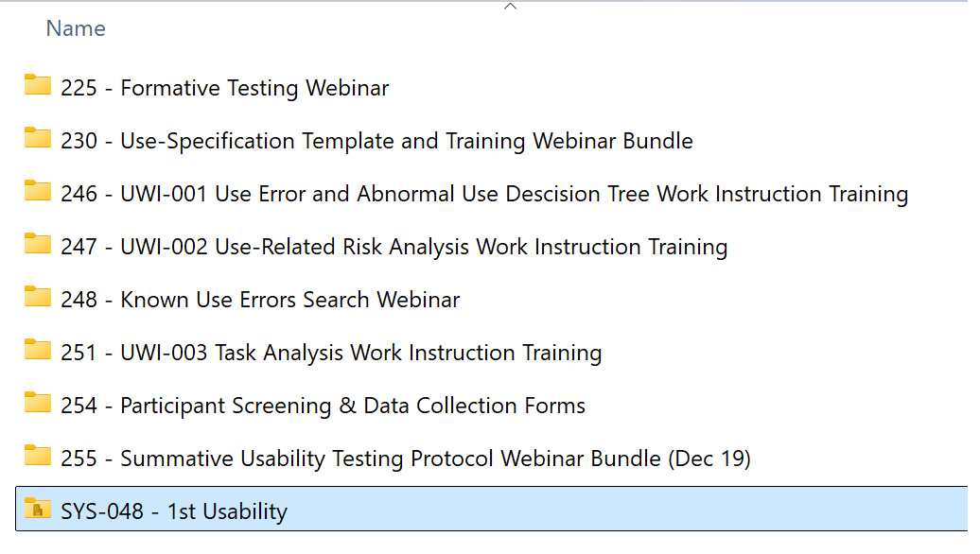
Task: Toggle sort direction using the header arrow
Action: [x=510, y=7]
